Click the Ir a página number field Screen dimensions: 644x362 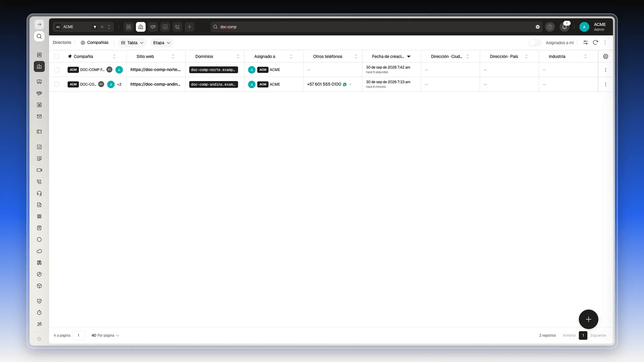click(x=78, y=335)
